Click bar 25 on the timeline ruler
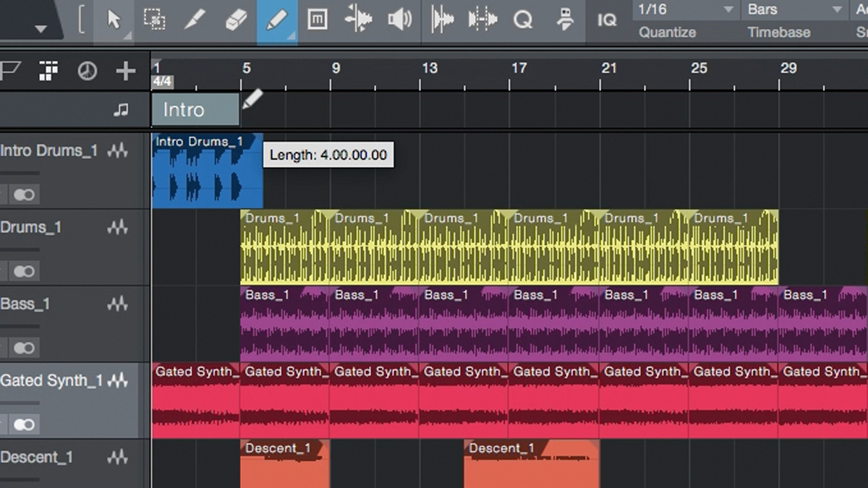Image resolution: width=868 pixels, height=488 pixels. click(x=699, y=68)
